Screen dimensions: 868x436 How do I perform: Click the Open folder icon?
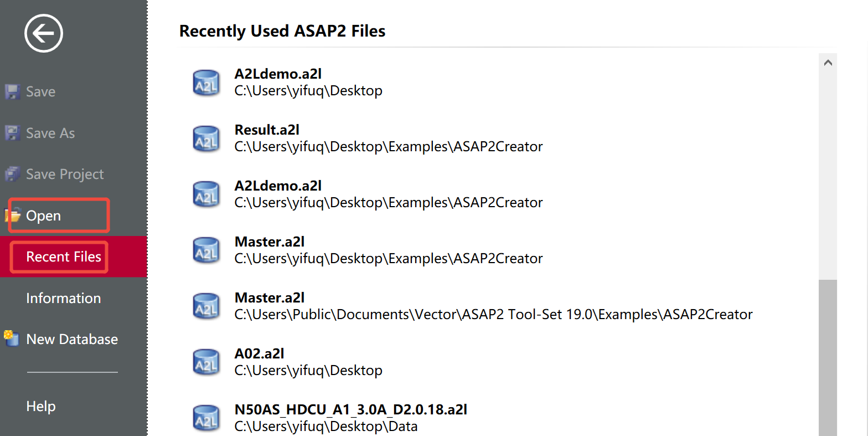[x=12, y=216]
